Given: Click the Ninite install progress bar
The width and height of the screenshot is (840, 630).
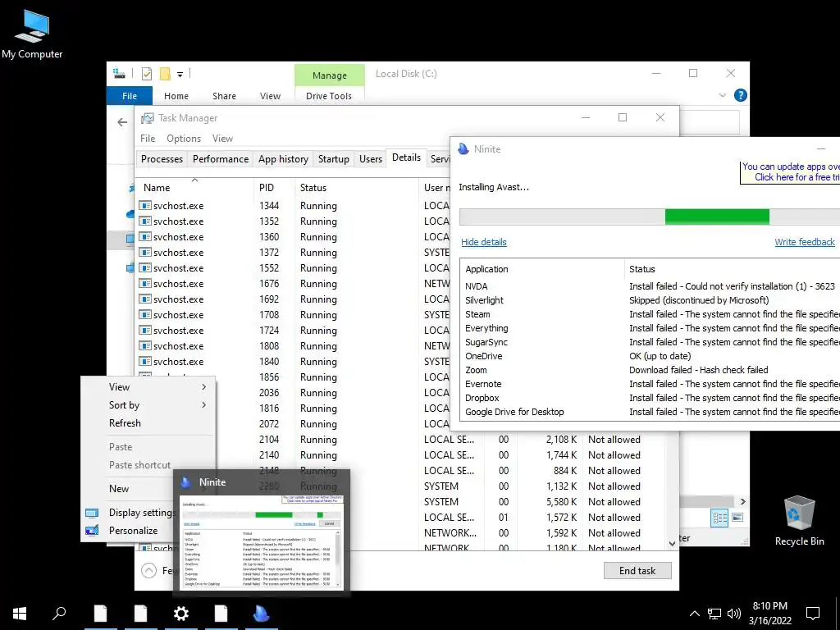Looking at the screenshot, I should click(650, 217).
